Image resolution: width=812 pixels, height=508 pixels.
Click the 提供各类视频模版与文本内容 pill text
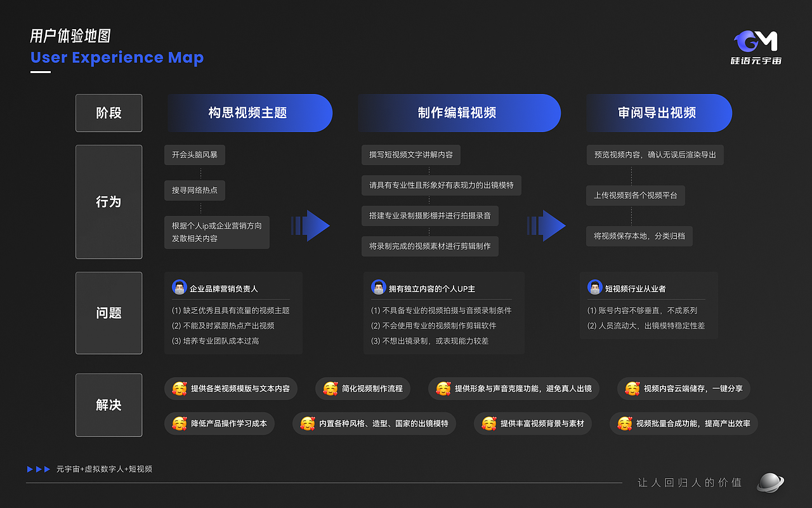tap(240, 389)
